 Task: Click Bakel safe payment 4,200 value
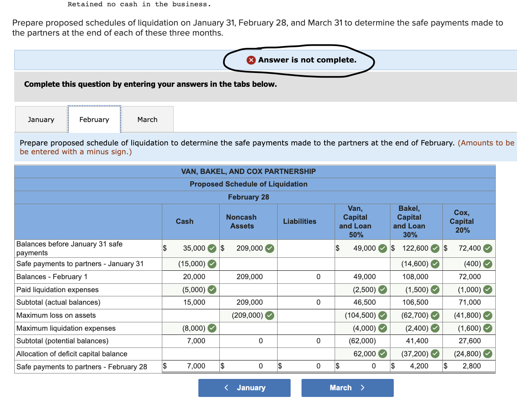pyautogui.click(x=419, y=366)
